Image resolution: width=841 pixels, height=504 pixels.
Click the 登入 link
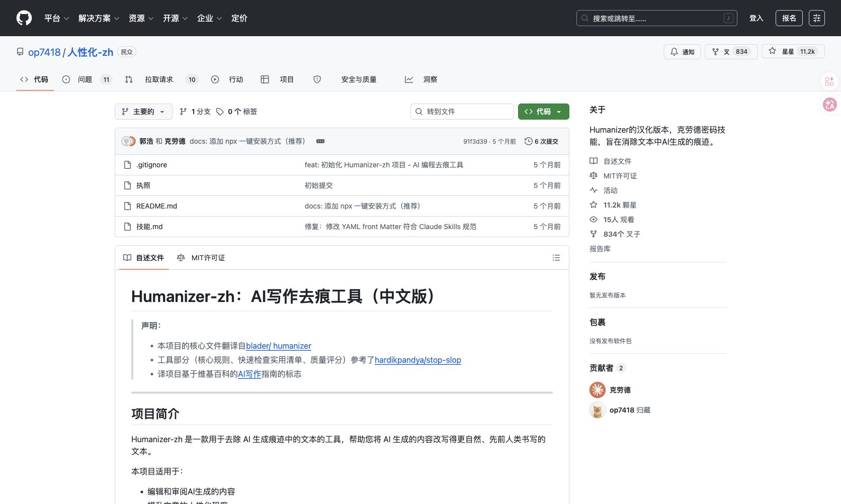coord(756,18)
